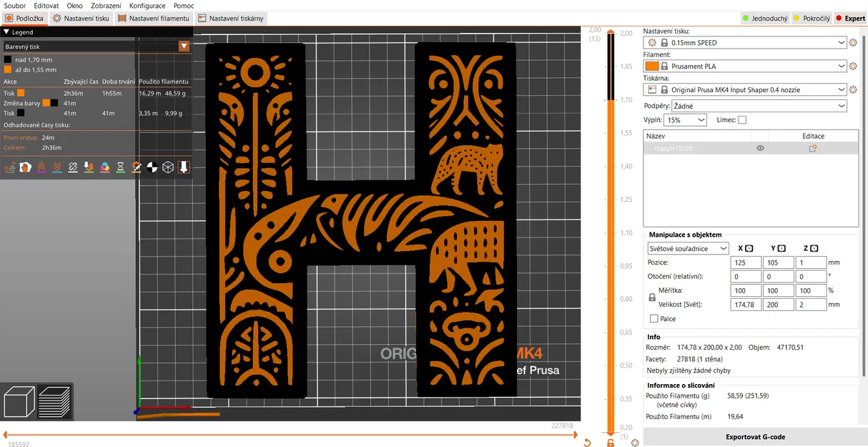Open print settings gear next to 0.15mm SPEED
Viewport: 868px width, 447px height.
(x=853, y=43)
